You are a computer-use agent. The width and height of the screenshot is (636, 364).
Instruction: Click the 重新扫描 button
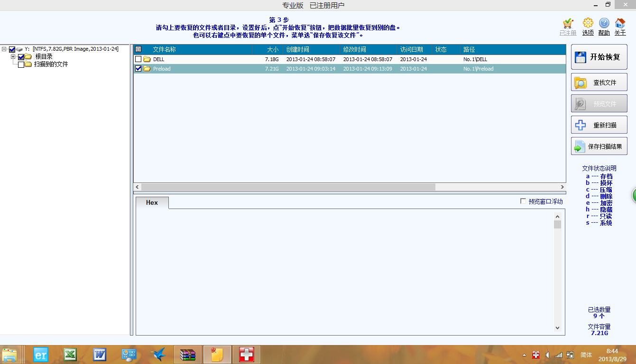[599, 125]
